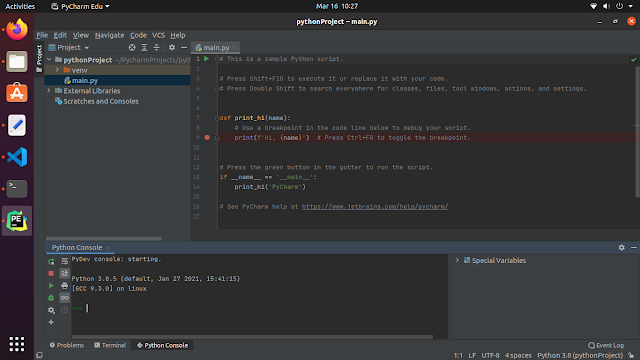Rerun the Python console
Image resolution: width=640 pixels, height=360 pixels.
(51, 261)
